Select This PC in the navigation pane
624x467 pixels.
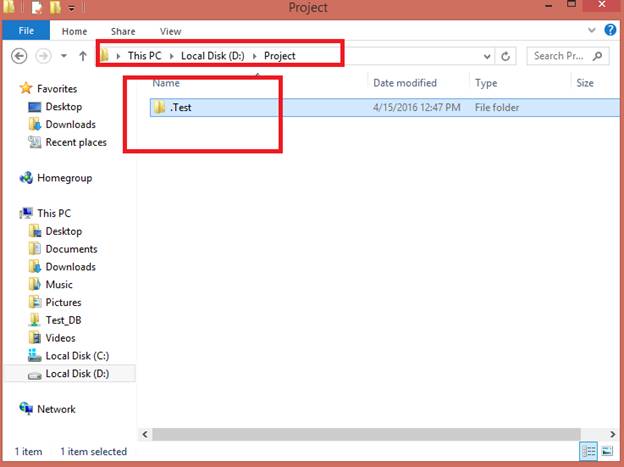click(54, 213)
